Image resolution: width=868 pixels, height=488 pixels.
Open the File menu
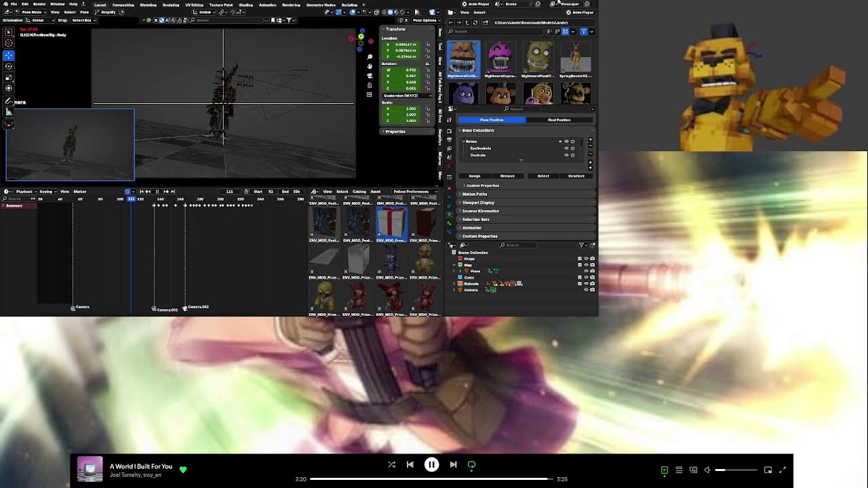point(14,5)
